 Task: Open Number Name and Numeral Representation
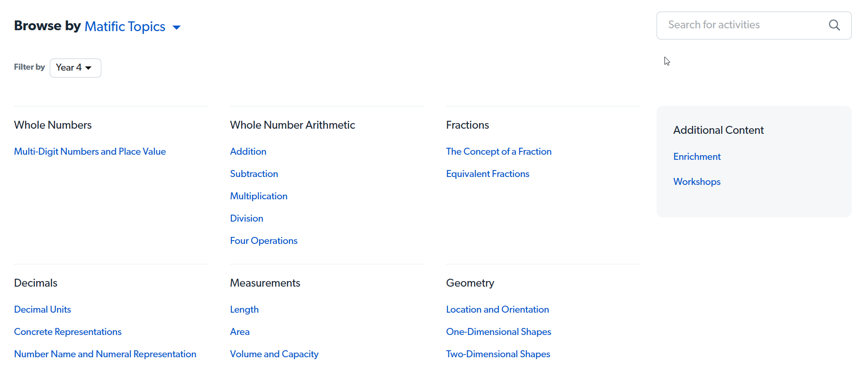(x=105, y=354)
